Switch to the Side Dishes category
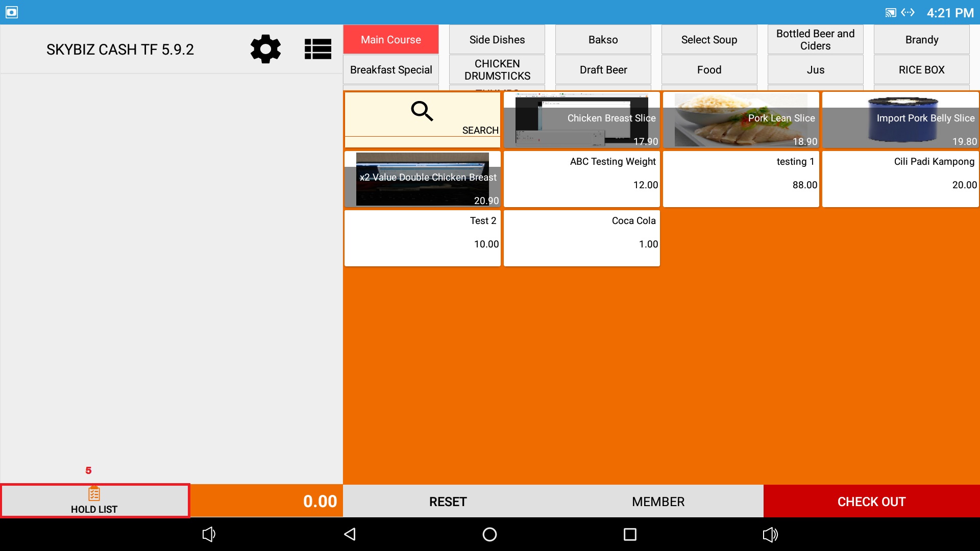This screenshot has height=551, width=980. point(497,40)
